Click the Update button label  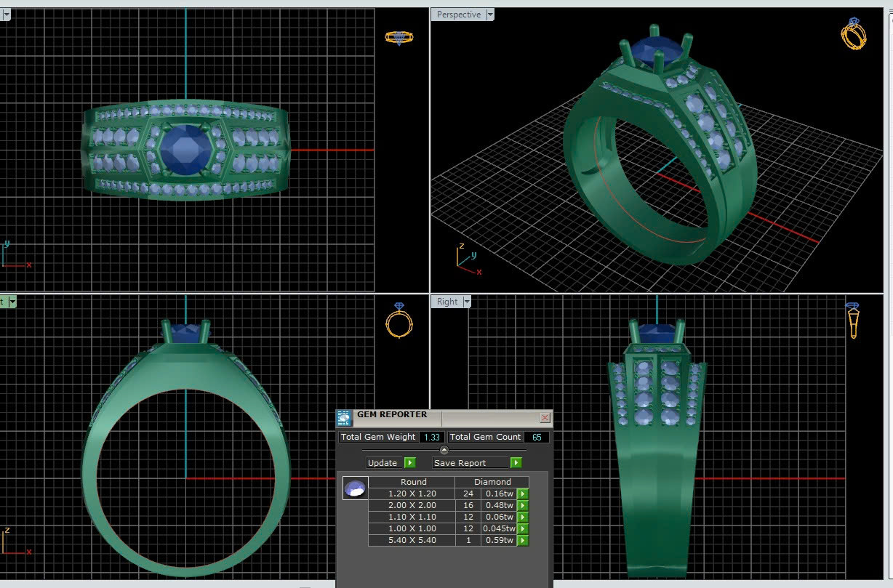click(x=383, y=463)
